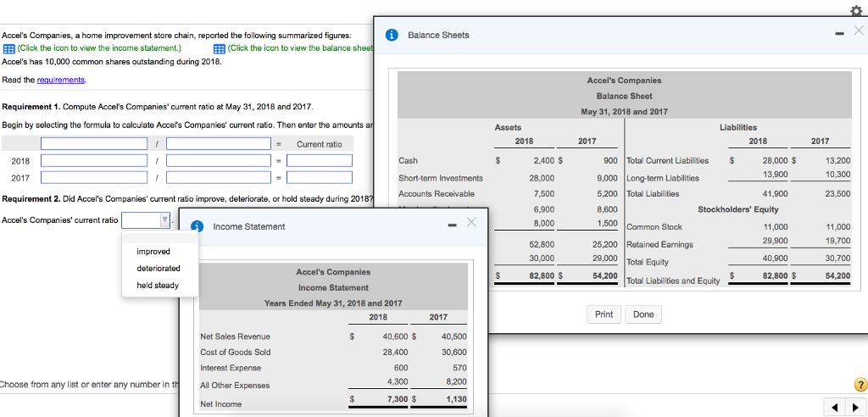Go to the next question arrow
Screen dimensions: 868x417
tap(855, 409)
